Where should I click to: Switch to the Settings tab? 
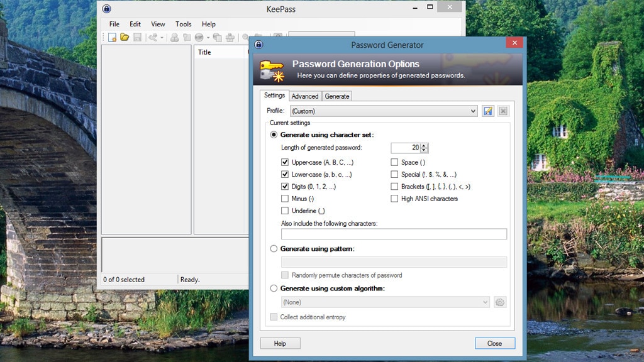274,96
